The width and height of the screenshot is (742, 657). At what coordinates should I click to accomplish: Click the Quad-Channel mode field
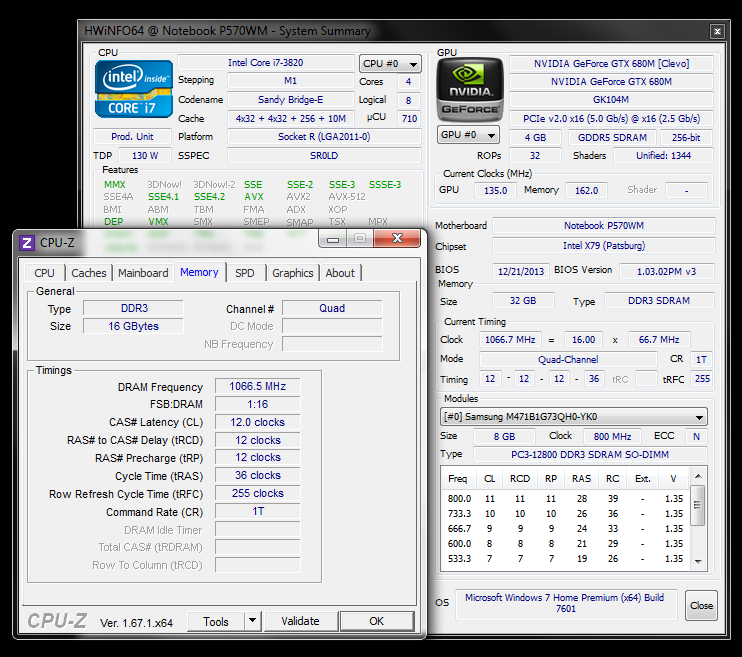568,360
